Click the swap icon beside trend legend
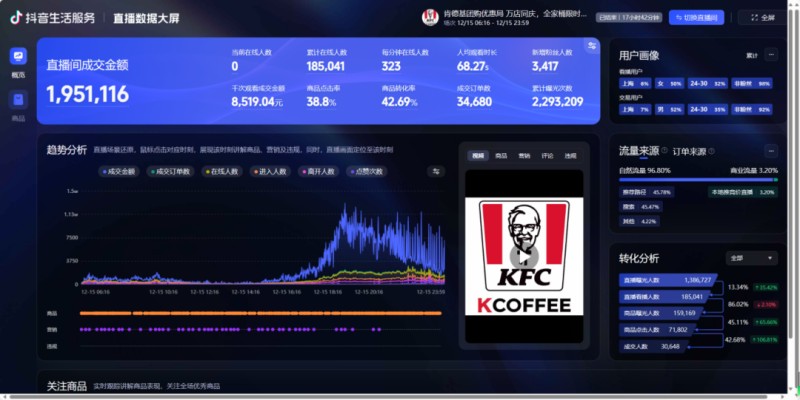The width and height of the screenshot is (800, 400). pyautogui.click(x=435, y=171)
